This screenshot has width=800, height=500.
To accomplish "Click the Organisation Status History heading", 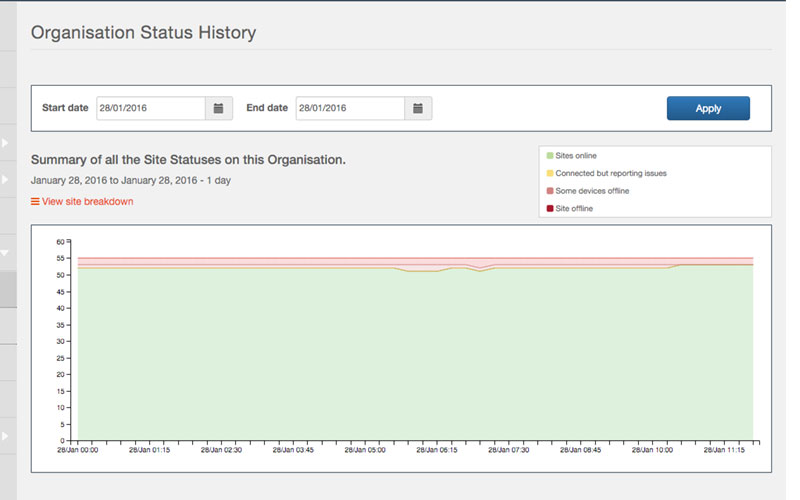I will coord(143,33).
